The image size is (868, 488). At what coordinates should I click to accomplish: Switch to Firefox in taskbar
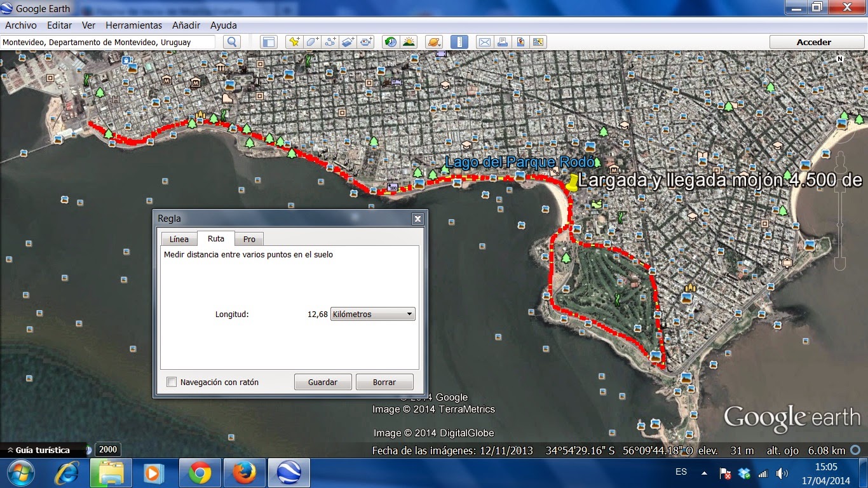click(244, 473)
